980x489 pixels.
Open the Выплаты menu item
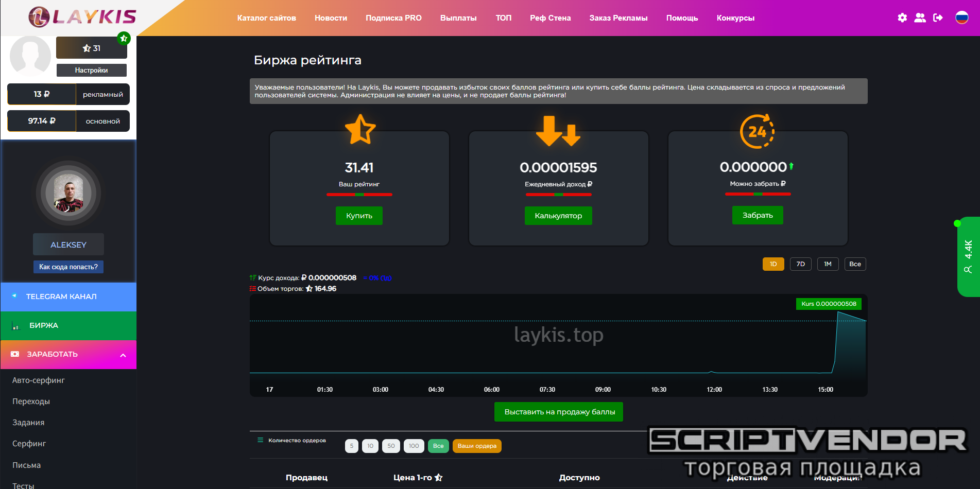(458, 18)
